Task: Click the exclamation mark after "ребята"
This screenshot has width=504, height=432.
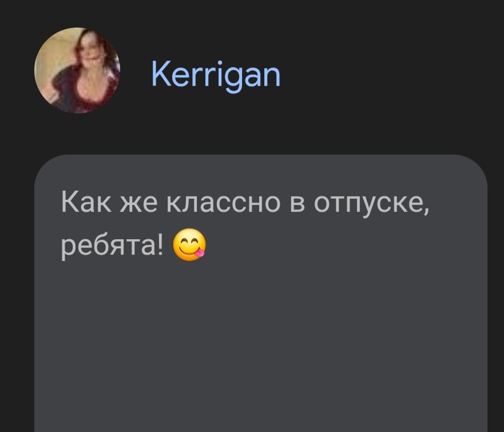Action: 160,244
